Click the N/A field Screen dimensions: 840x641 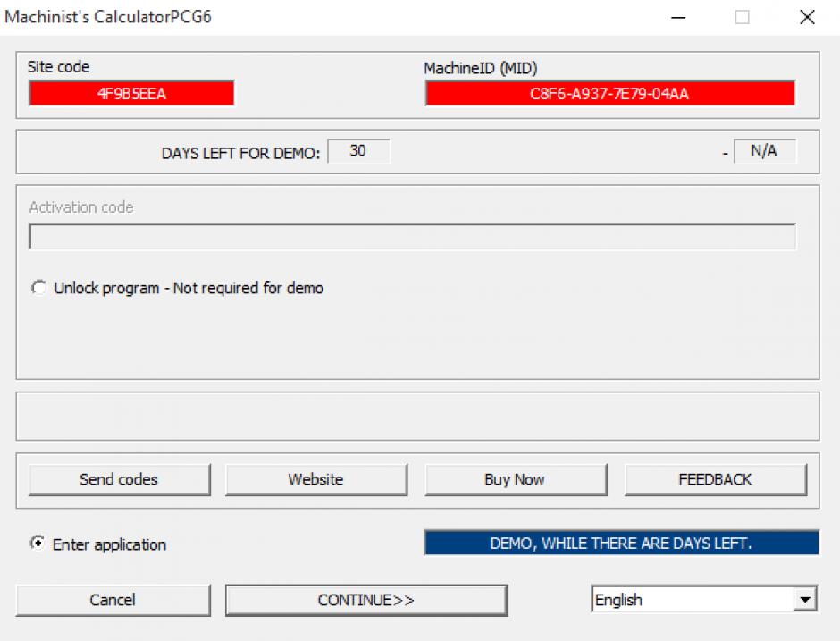point(764,151)
